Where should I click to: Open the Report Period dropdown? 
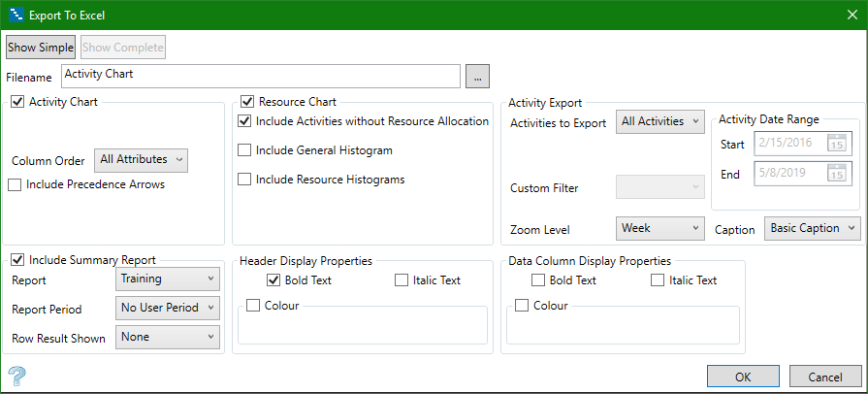(x=167, y=308)
